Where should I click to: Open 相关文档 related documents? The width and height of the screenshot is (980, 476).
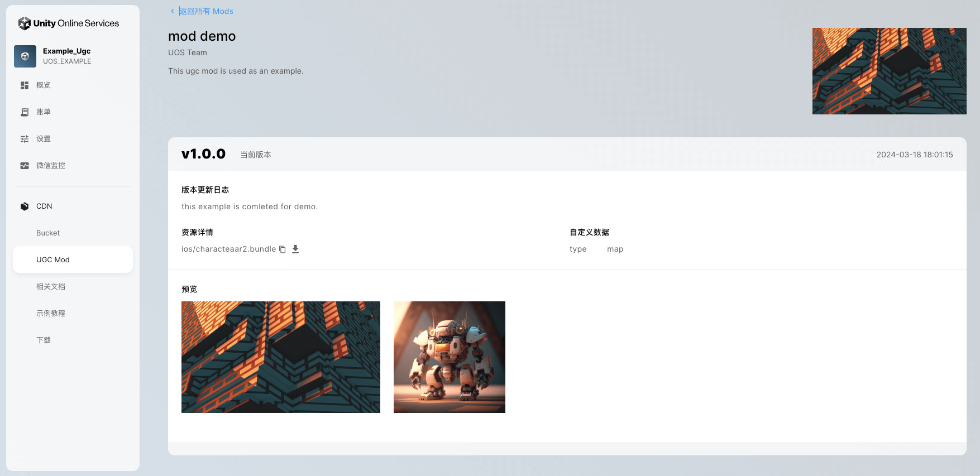(51, 287)
